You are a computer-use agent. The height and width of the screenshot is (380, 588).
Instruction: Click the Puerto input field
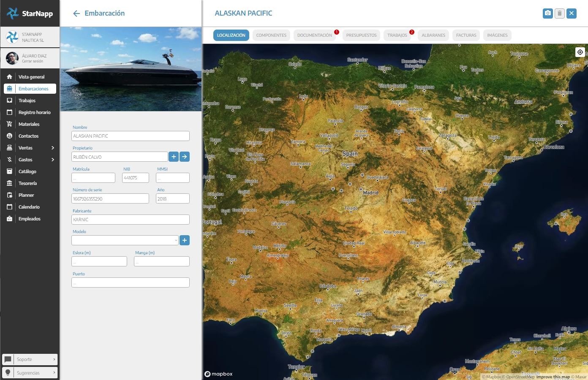coord(131,282)
